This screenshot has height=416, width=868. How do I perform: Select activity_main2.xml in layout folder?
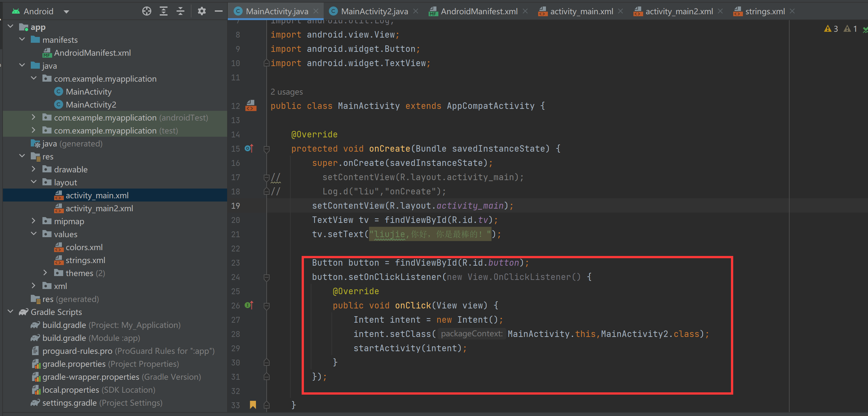coord(94,208)
